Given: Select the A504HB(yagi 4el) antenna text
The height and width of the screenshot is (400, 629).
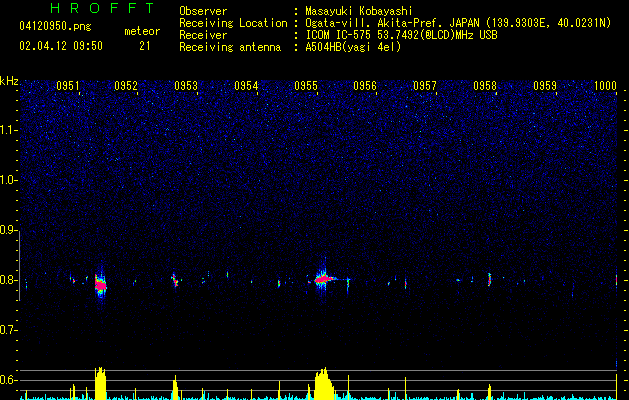Looking at the screenshot, I should [x=353, y=47].
